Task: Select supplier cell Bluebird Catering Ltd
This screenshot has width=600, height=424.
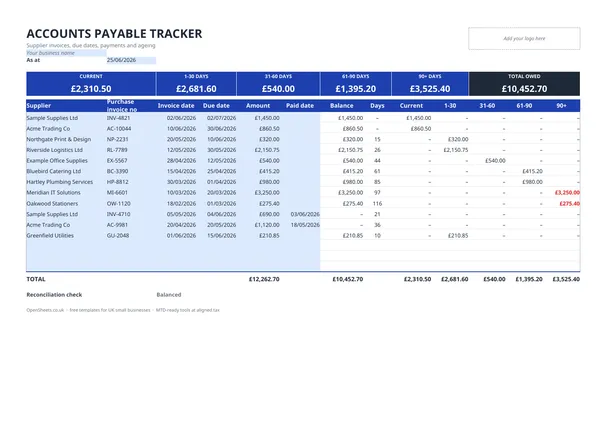Action: coord(54,171)
